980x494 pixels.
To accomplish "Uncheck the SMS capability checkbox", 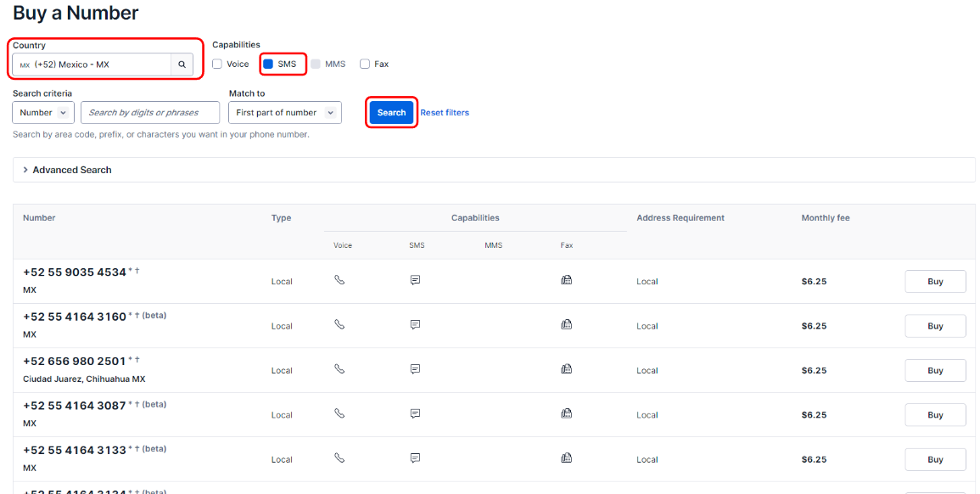I will pyautogui.click(x=268, y=65).
